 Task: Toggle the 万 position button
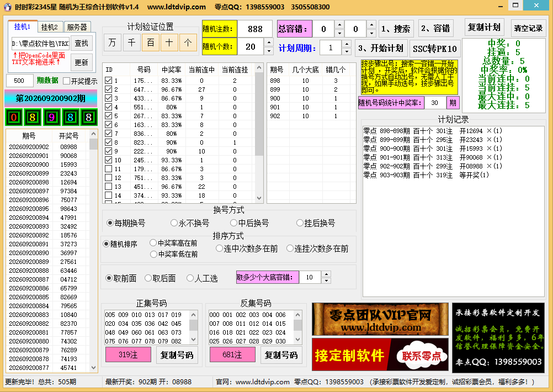pyautogui.click(x=113, y=43)
